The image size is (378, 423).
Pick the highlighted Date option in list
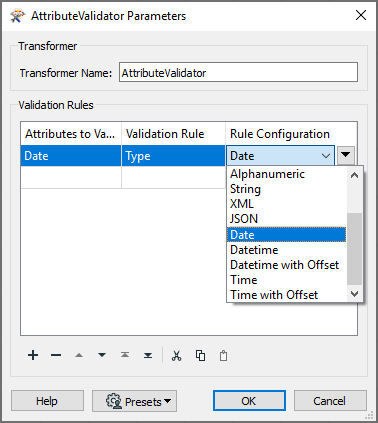point(286,235)
